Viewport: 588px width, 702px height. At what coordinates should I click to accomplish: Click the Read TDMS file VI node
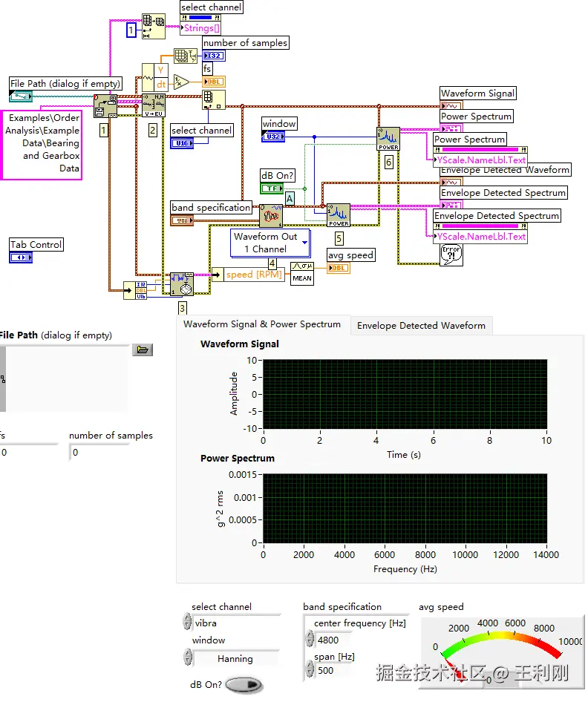(x=105, y=105)
